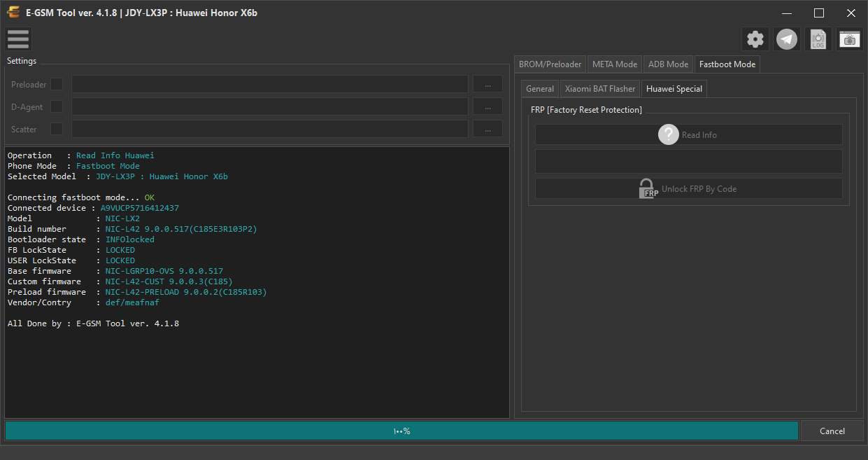Viewport: 868px width, 460px height.
Task: Click the Read Info question mark icon
Action: point(669,134)
